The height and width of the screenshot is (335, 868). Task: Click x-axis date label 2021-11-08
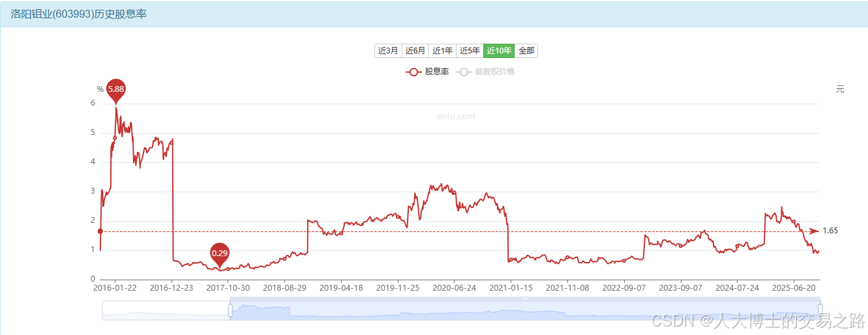pyautogui.click(x=567, y=287)
